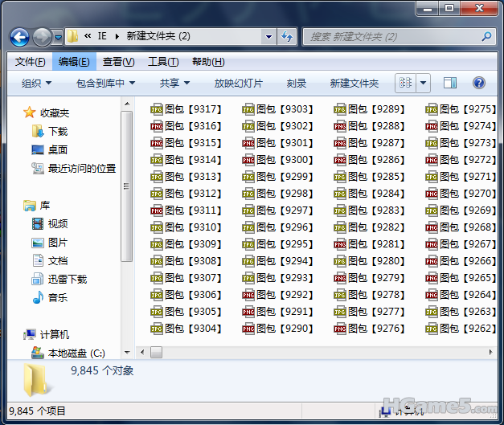Click the Forward navigation arrow button
Image resolution: width=504 pixels, height=425 pixels.
click(x=43, y=37)
